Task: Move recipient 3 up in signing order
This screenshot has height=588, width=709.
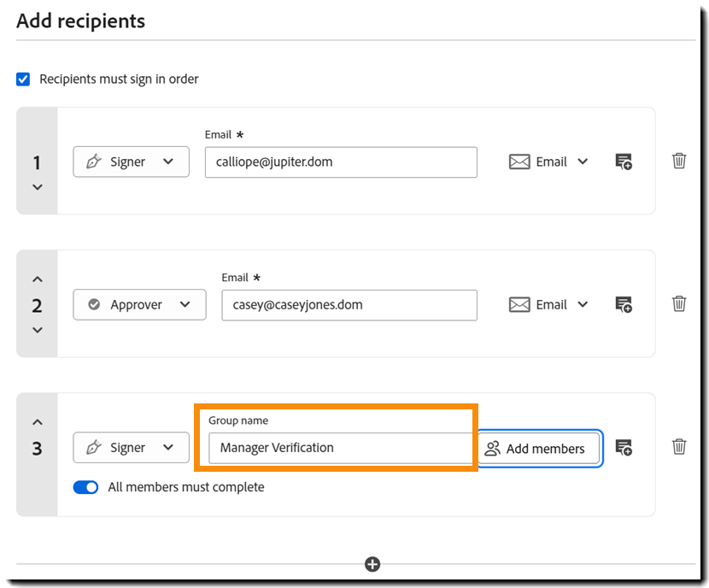Action: [x=36, y=420]
